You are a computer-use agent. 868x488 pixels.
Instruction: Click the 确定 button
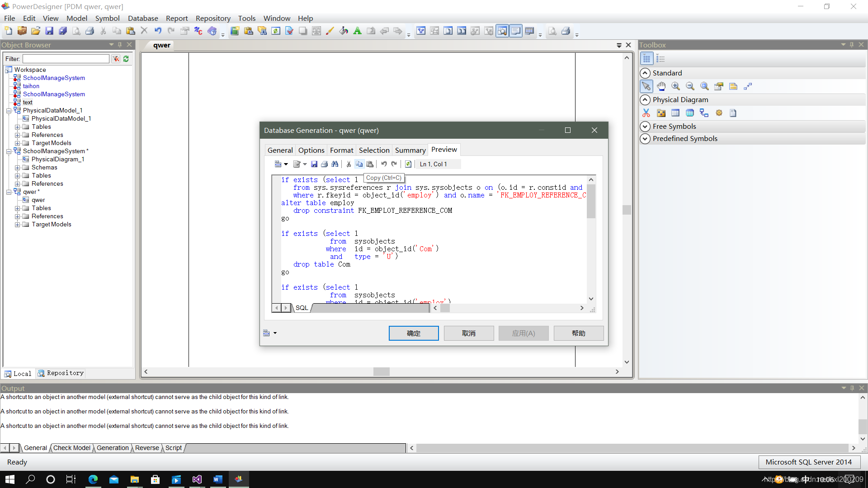(x=413, y=333)
